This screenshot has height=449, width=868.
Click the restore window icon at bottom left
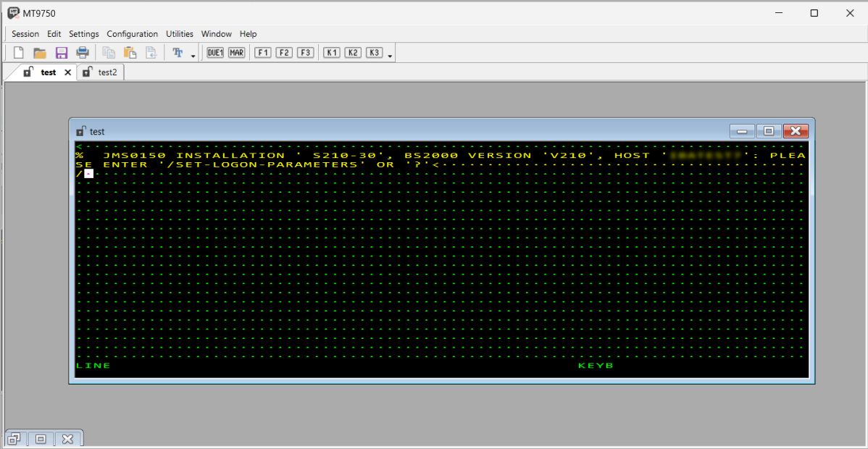click(x=41, y=439)
